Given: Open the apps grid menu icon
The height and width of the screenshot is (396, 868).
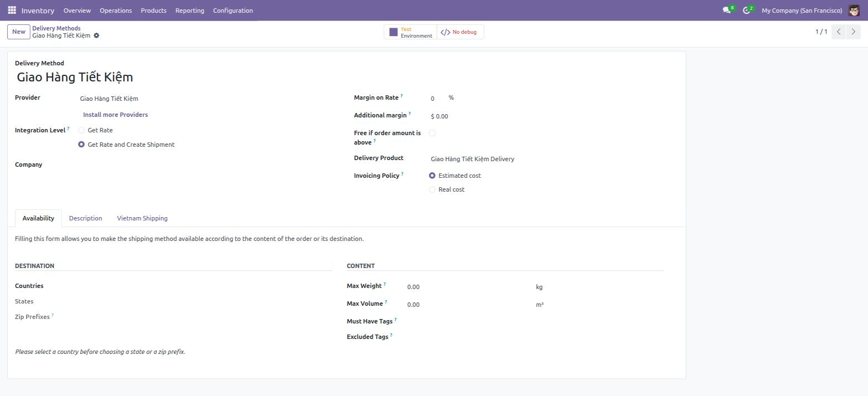Looking at the screenshot, I should point(12,10).
